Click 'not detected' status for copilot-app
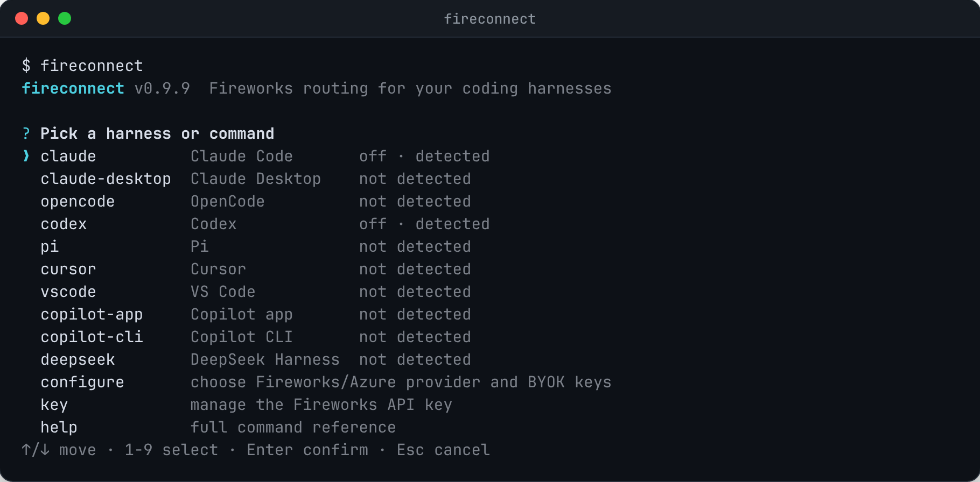Viewport: 980px width, 482px height. pos(415,314)
